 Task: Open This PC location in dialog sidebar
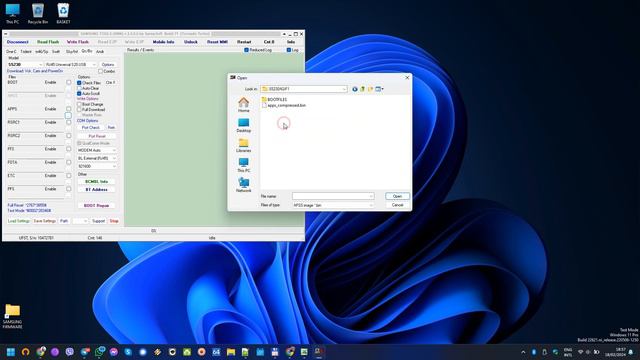coord(244,165)
